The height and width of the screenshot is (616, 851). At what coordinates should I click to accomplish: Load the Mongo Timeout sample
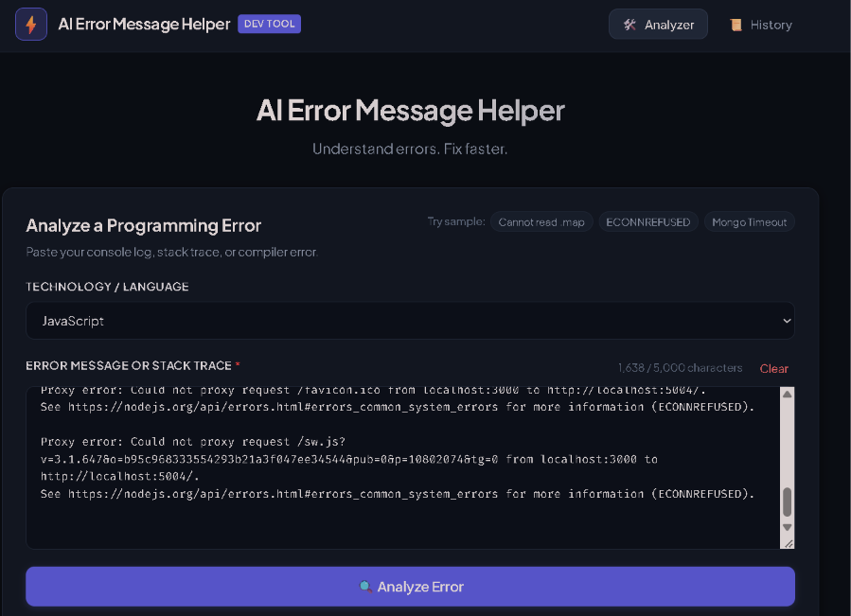[749, 222]
